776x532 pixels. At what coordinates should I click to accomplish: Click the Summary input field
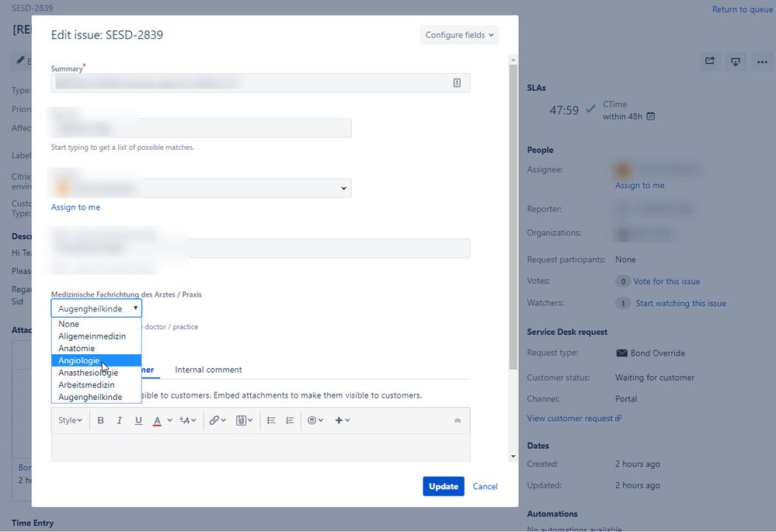tap(261, 82)
